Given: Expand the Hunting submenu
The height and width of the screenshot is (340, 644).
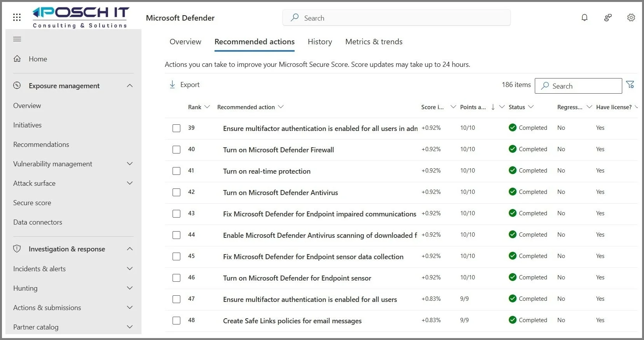Looking at the screenshot, I should [130, 288].
